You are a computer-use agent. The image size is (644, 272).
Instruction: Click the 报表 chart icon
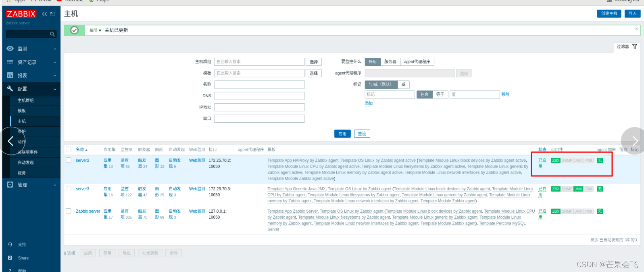pos(10,75)
